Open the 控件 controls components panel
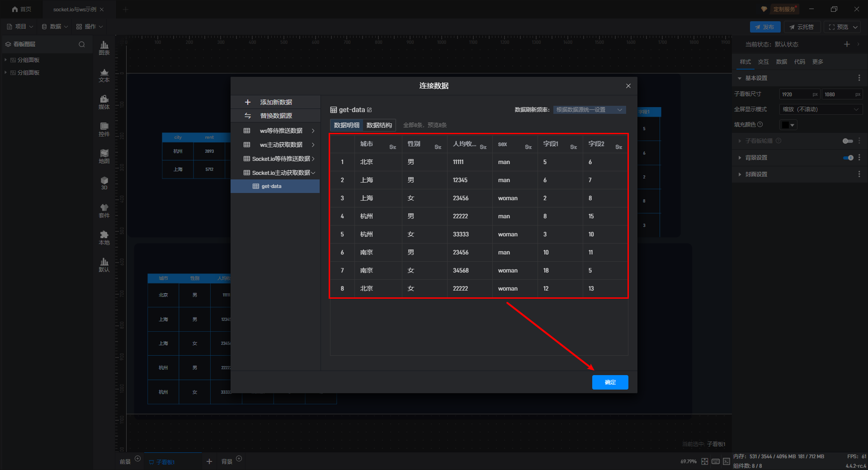The width and height of the screenshot is (868, 470). [104, 129]
